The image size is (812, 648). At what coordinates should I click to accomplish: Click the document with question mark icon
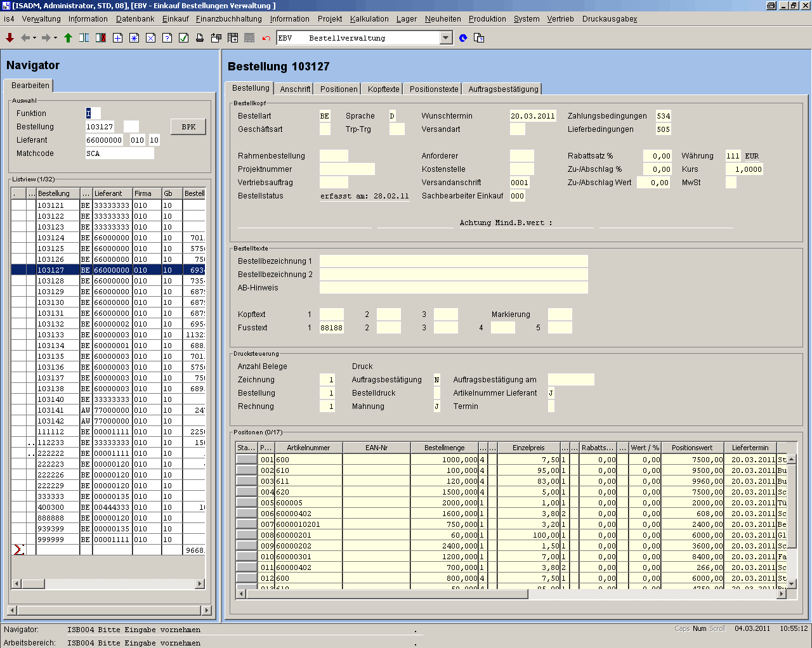167,38
